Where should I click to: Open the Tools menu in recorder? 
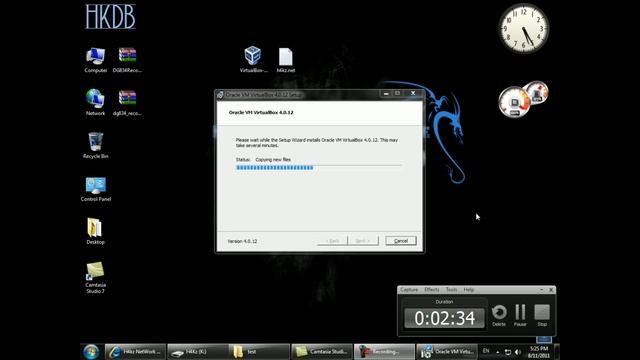[451, 289]
